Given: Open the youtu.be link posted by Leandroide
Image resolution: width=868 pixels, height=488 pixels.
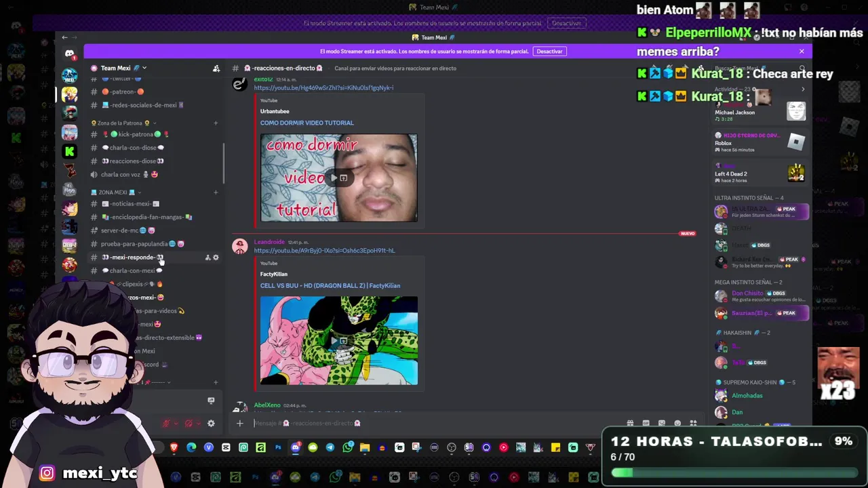Looking at the screenshot, I should (x=324, y=251).
